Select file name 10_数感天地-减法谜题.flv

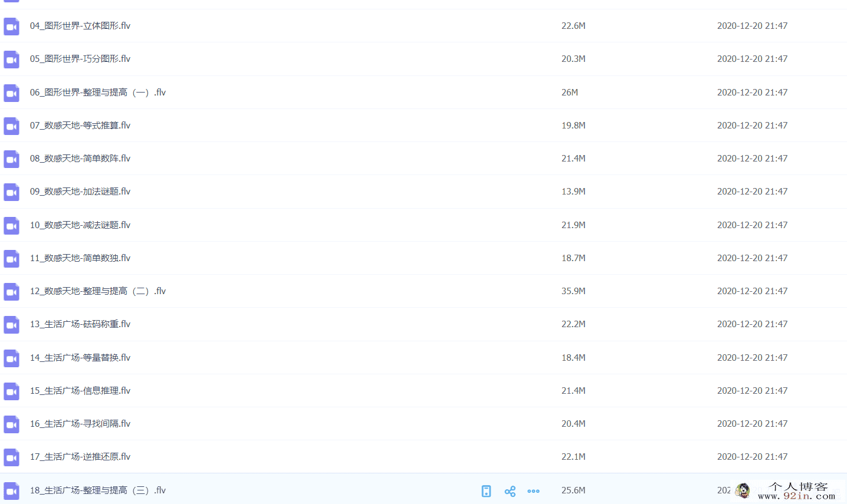click(80, 225)
